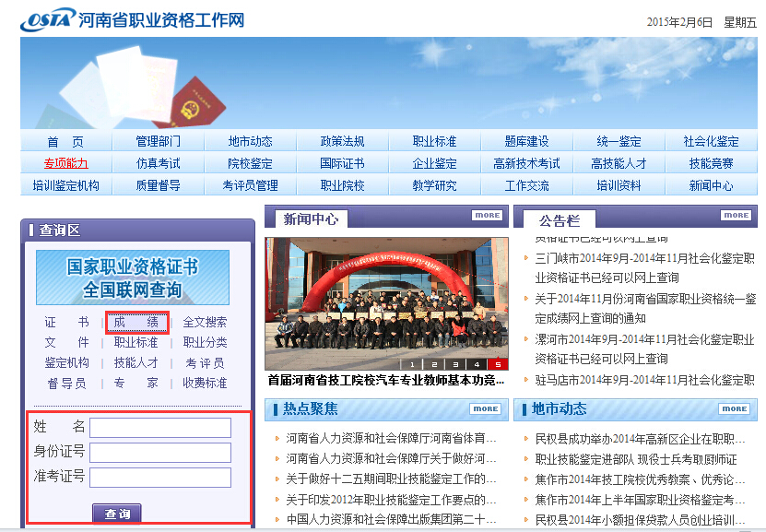This screenshot has height=532, width=766.
Task: Open 企业鉴定 navigation item
Action: [x=435, y=163]
